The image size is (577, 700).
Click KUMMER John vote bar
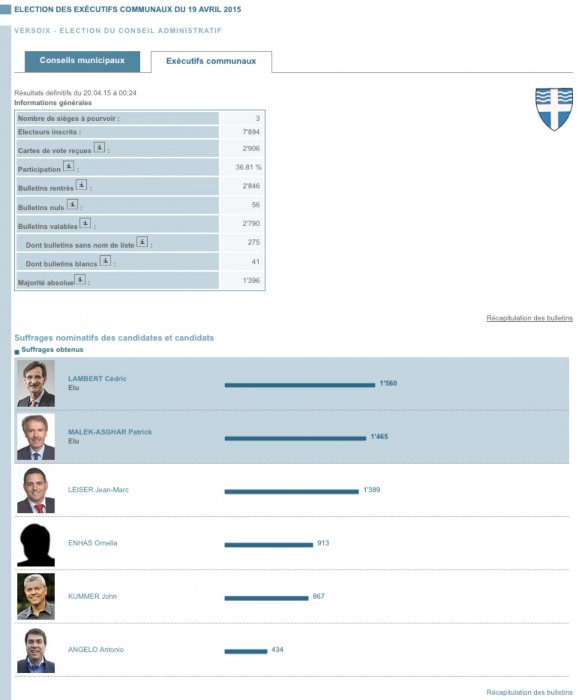tap(266, 598)
